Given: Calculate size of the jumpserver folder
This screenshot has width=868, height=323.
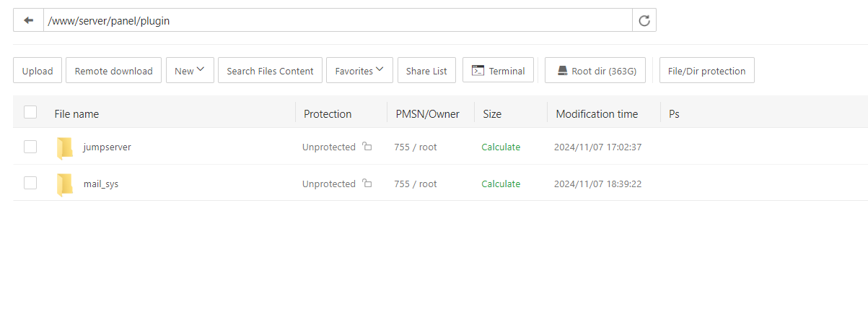Looking at the screenshot, I should click(501, 147).
